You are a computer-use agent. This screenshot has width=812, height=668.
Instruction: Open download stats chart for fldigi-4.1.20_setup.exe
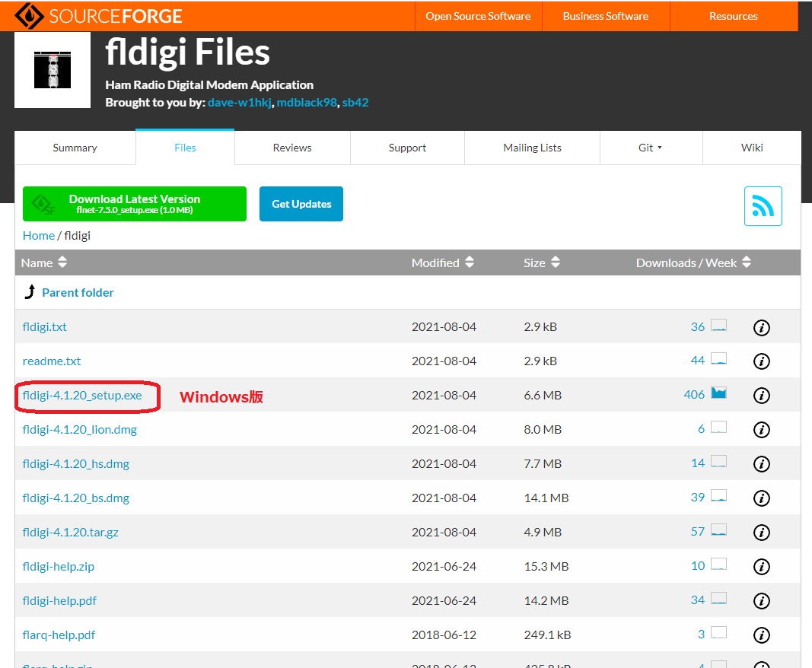[x=719, y=393]
